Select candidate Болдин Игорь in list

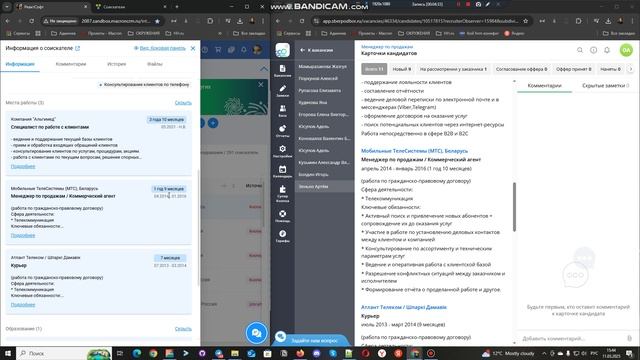(x=324, y=174)
